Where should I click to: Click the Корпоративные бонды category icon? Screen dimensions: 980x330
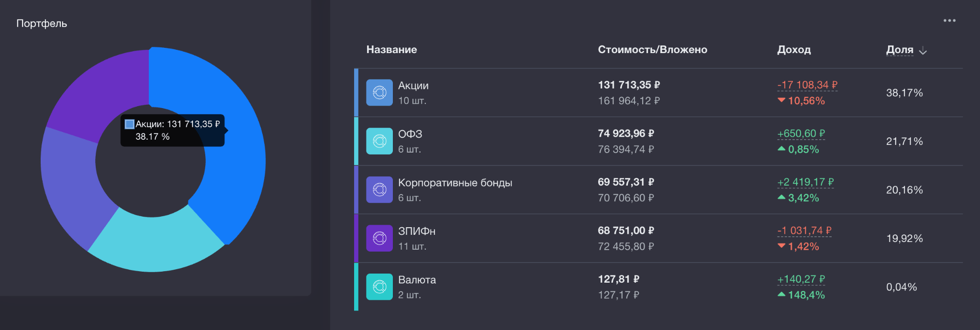pos(379,190)
